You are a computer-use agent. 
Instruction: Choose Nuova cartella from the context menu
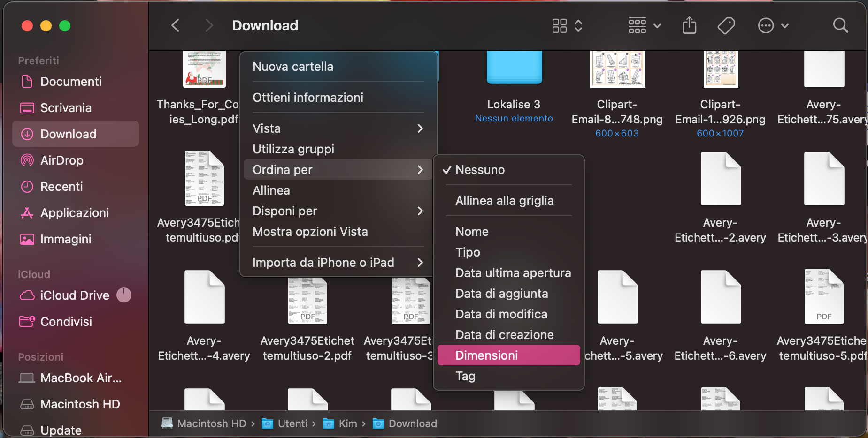point(293,67)
